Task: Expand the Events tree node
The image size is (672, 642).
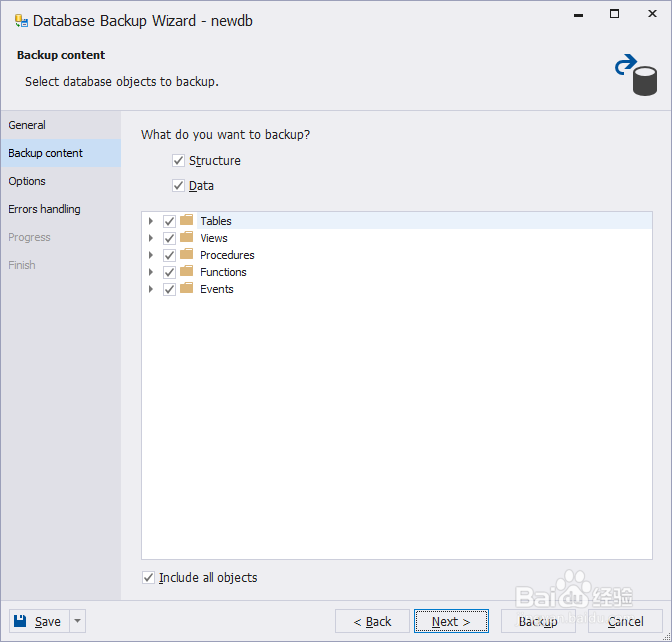Action: tap(150, 289)
